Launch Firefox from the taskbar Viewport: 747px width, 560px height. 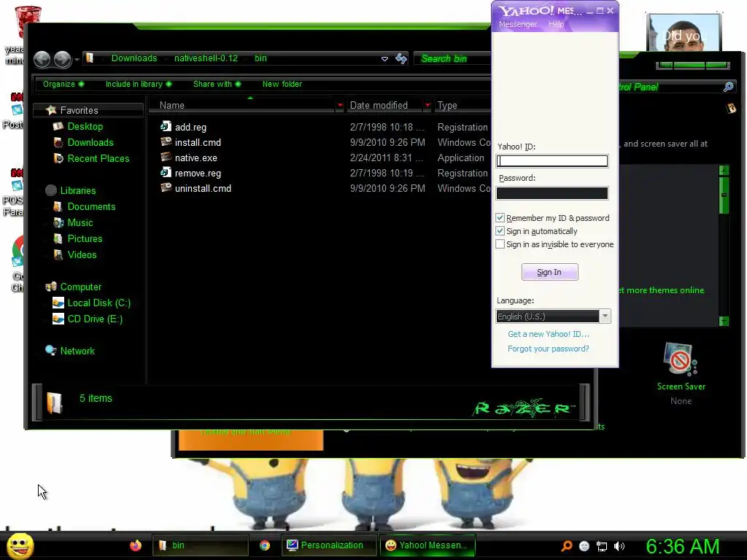[x=136, y=545]
